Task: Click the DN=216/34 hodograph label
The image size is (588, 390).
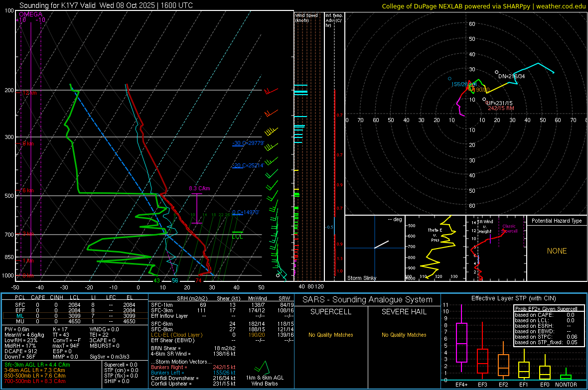Action: pos(511,76)
